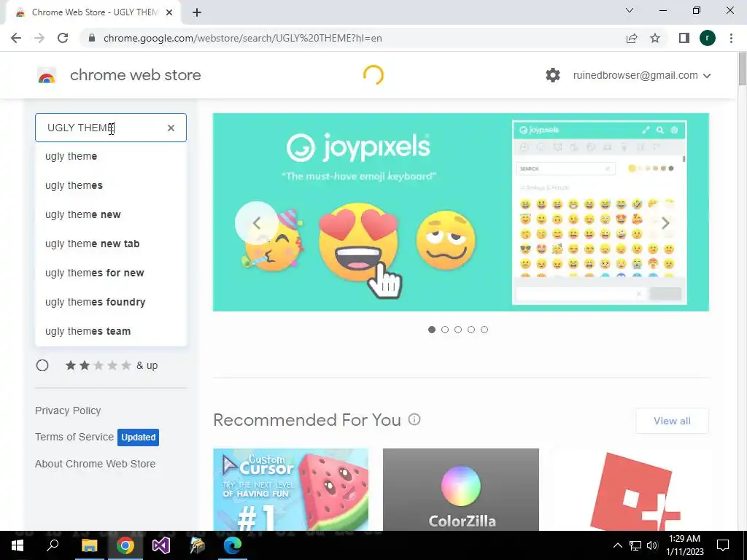Click the Chrome taskbar icon

tap(125, 545)
